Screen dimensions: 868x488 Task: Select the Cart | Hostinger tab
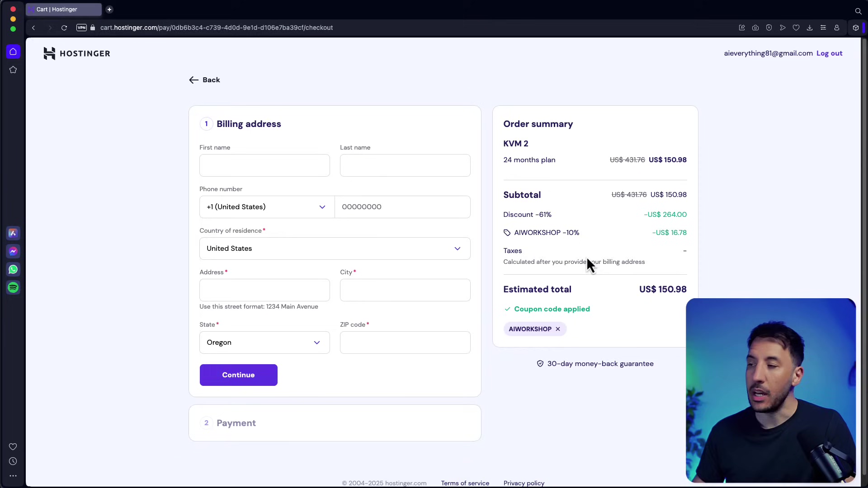click(64, 9)
